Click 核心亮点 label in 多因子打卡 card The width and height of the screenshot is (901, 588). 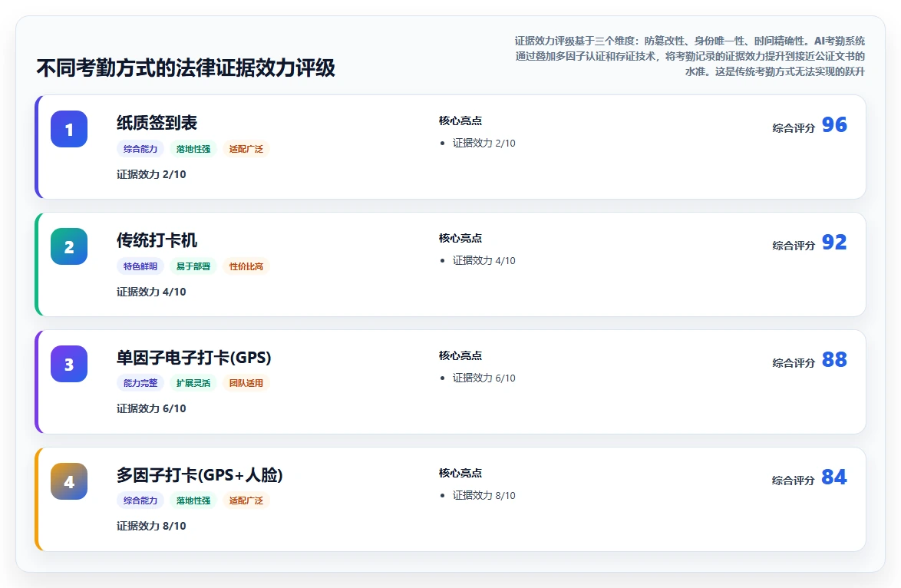tap(460, 473)
